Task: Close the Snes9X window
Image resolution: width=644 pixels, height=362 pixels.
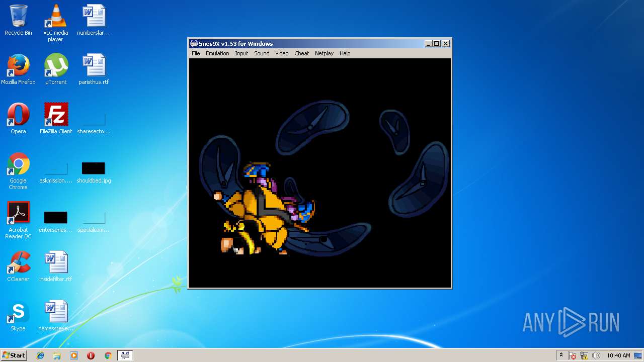Action: (445, 44)
